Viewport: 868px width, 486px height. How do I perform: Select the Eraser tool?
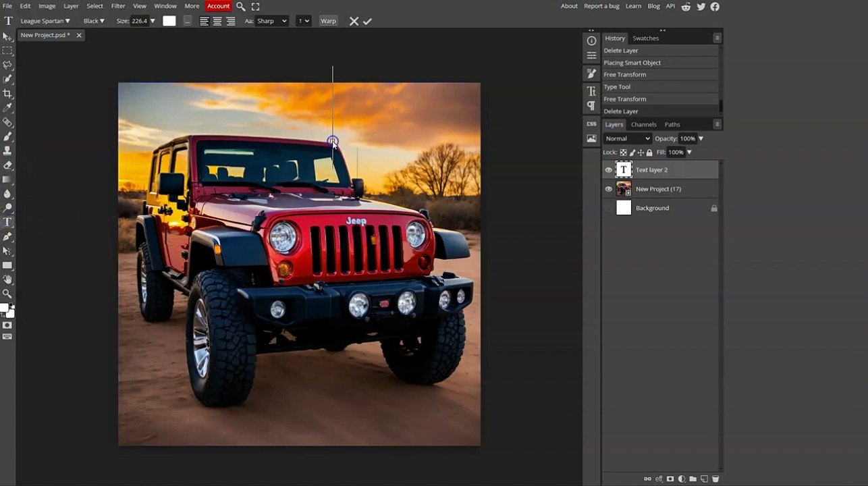click(x=7, y=165)
